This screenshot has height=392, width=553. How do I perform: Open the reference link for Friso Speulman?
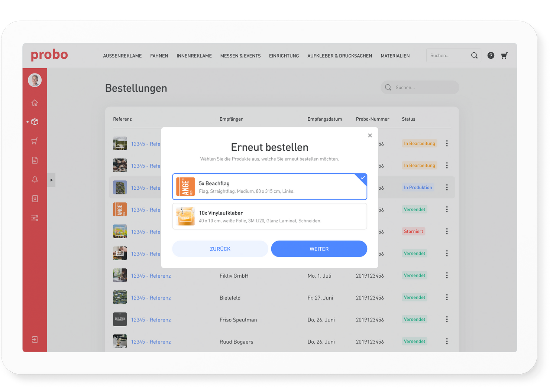tap(151, 320)
